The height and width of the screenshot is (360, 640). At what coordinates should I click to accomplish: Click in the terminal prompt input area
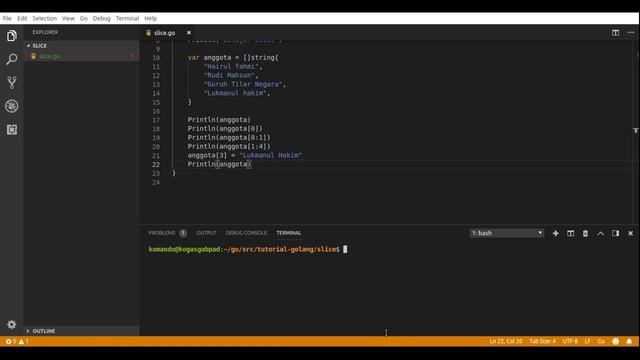click(x=345, y=249)
